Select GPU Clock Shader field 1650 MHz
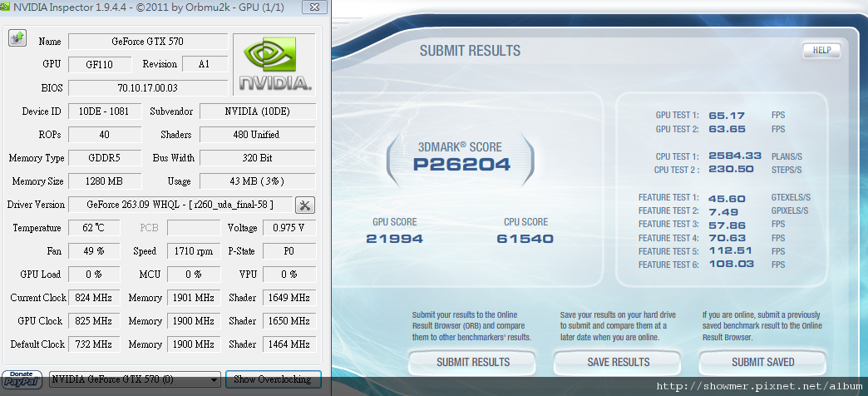 [289, 320]
